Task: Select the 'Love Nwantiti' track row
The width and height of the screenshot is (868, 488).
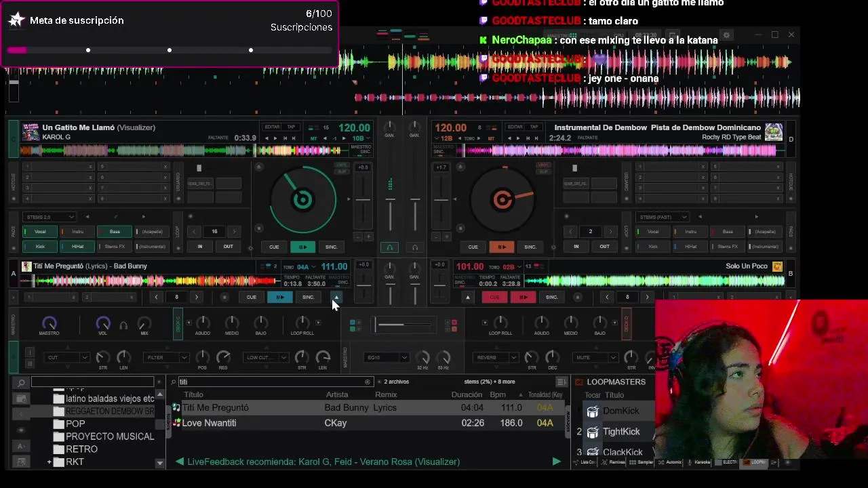Action: pos(369,423)
